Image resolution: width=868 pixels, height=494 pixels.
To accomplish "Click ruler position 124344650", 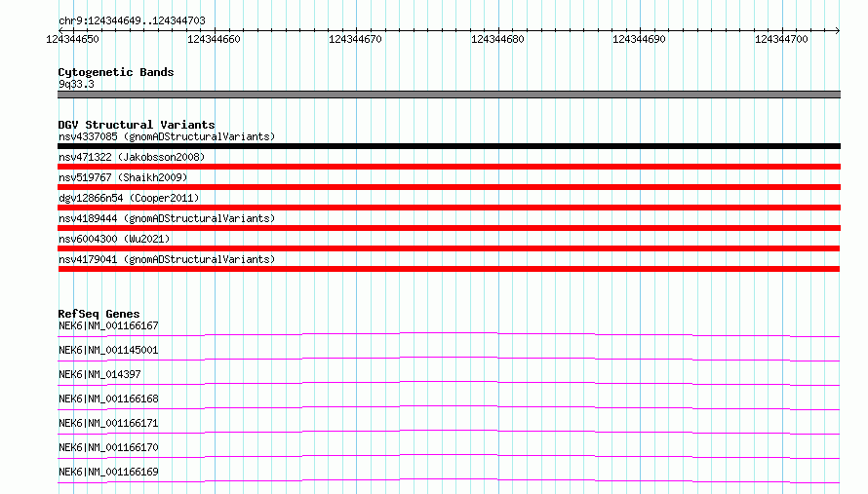I will [x=72, y=39].
